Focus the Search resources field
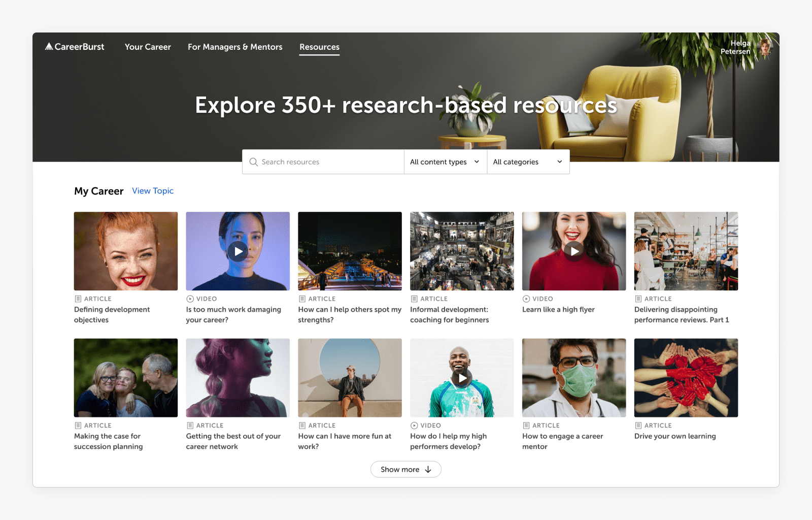 point(323,162)
